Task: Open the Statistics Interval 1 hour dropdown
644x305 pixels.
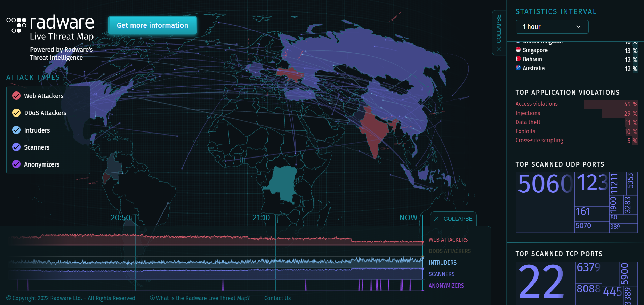Action: (552, 27)
